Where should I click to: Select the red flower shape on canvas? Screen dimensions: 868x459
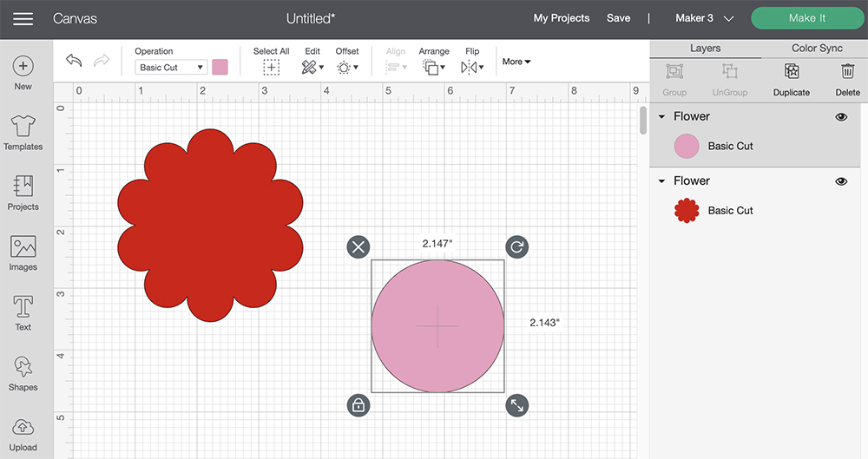(210, 226)
